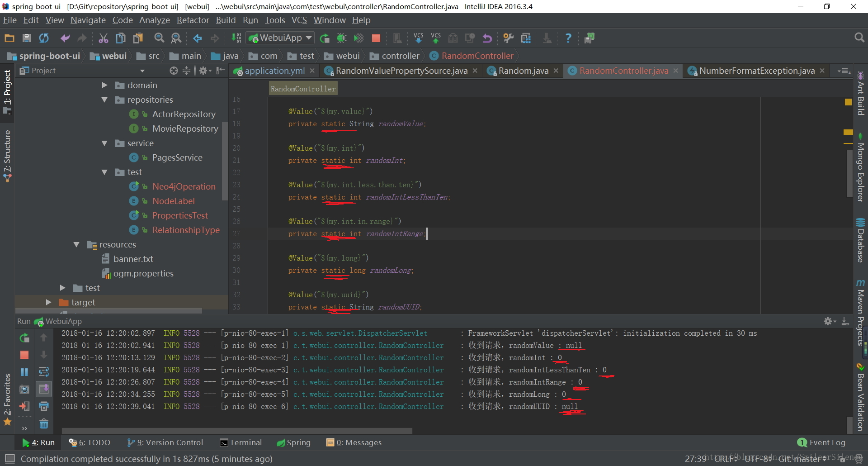Click the Save All toolbar icon
Viewport: 868px width, 466px height.
pyautogui.click(x=27, y=38)
